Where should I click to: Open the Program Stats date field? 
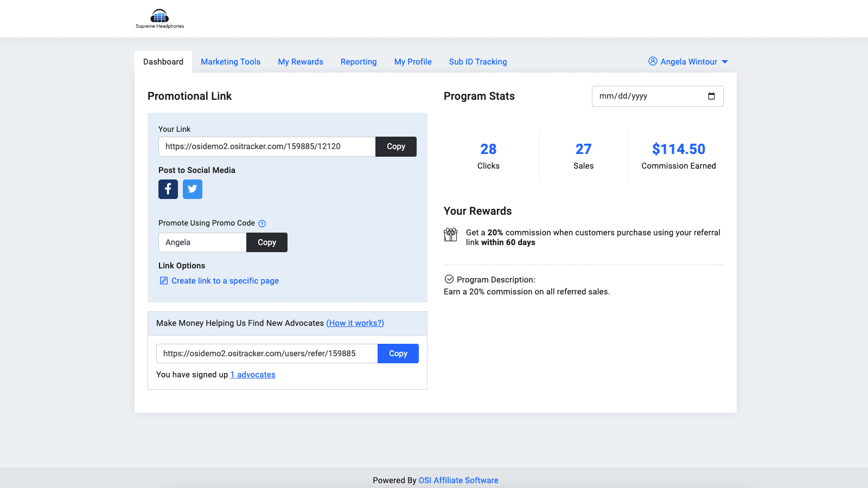click(x=640, y=96)
